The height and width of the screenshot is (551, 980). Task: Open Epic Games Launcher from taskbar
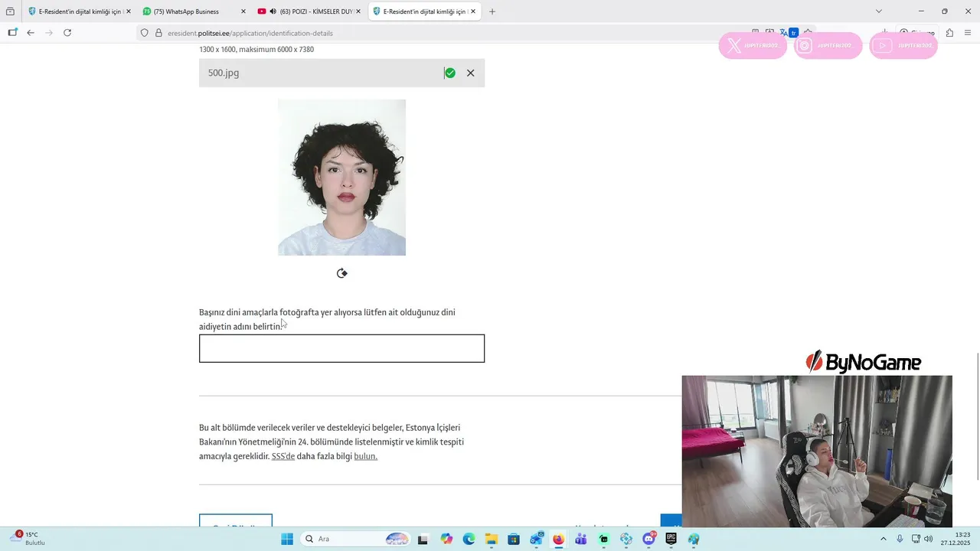(671, 539)
